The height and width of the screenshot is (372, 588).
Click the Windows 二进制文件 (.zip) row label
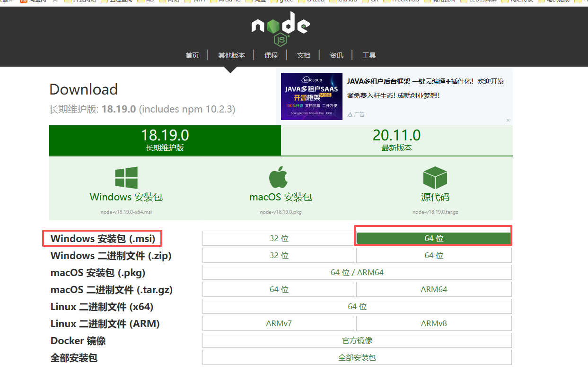(x=111, y=256)
